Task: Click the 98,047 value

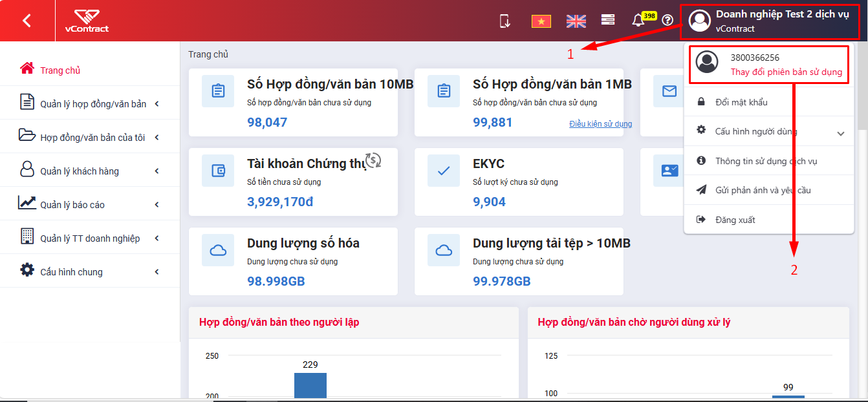Action: [267, 122]
